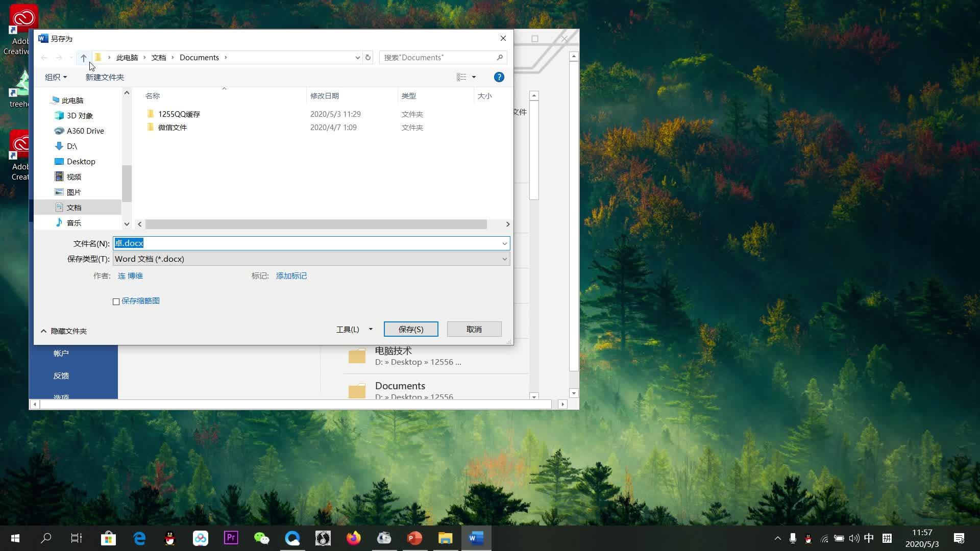Open the 1255QQ缓存 folder icon

point(150,114)
